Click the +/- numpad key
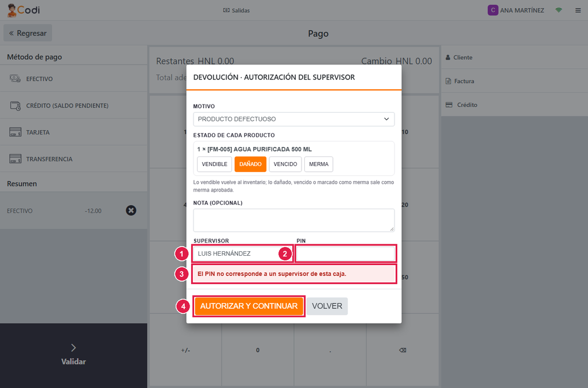Screen dimensions: 588x388 (x=185, y=350)
